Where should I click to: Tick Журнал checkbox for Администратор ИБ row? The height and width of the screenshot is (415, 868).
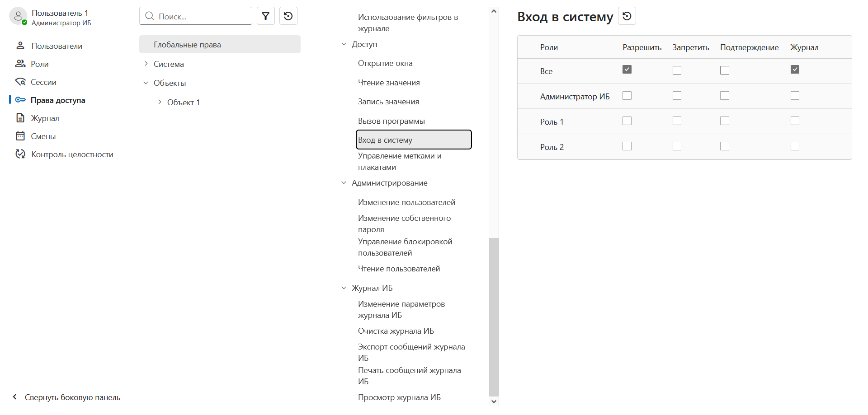(x=795, y=96)
